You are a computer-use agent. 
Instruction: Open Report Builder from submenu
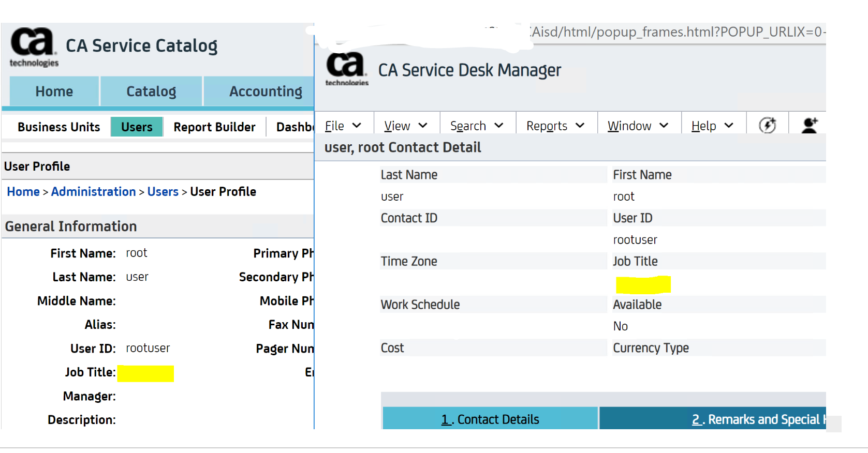(x=214, y=127)
